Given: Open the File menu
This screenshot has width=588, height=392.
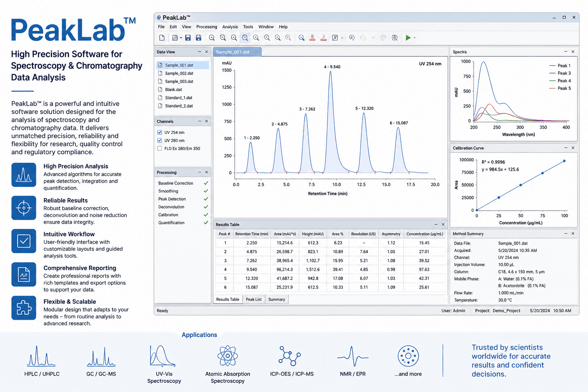Looking at the screenshot, I should [x=161, y=27].
